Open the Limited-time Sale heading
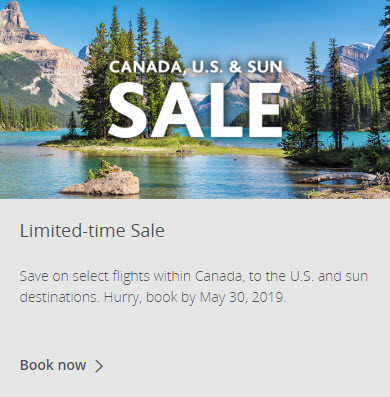Viewport: 390px width, 397px height. point(92,231)
